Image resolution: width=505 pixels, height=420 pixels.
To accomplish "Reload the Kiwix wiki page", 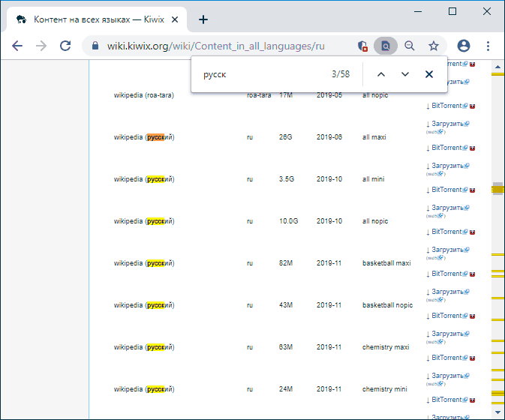I will pos(65,46).
